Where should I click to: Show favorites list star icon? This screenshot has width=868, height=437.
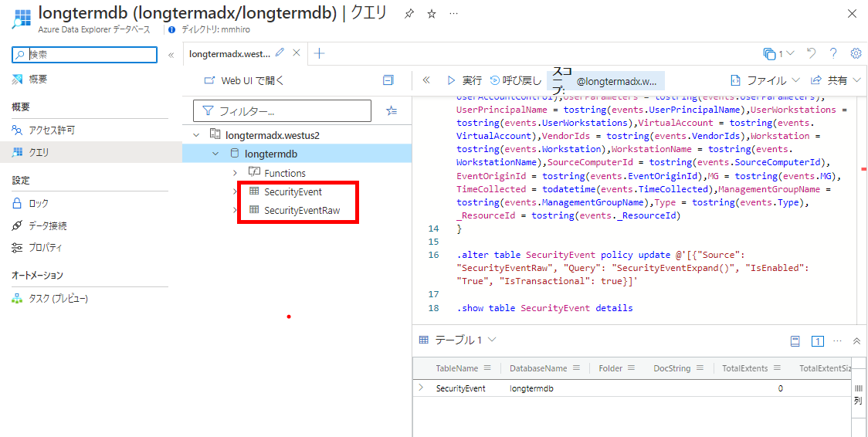point(392,110)
